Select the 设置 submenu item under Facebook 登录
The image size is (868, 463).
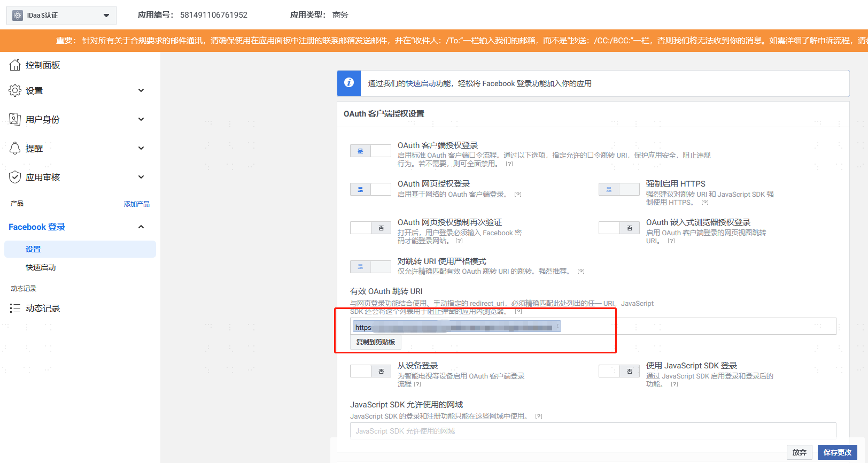(80, 249)
